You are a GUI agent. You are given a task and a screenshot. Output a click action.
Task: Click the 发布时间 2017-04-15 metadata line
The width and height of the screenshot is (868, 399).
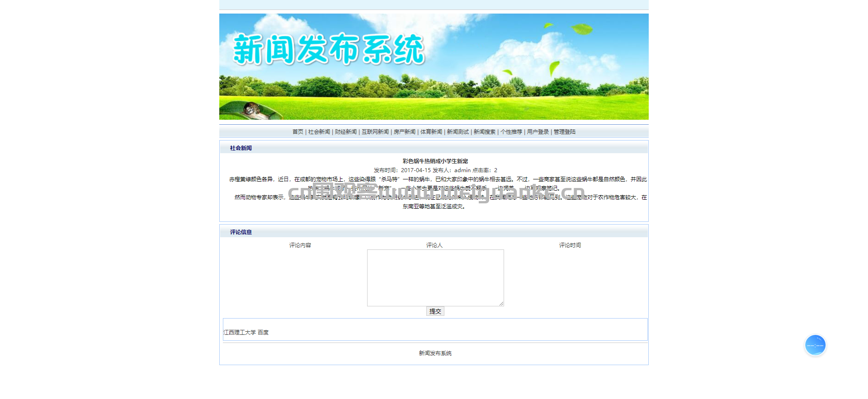coord(435,170)
